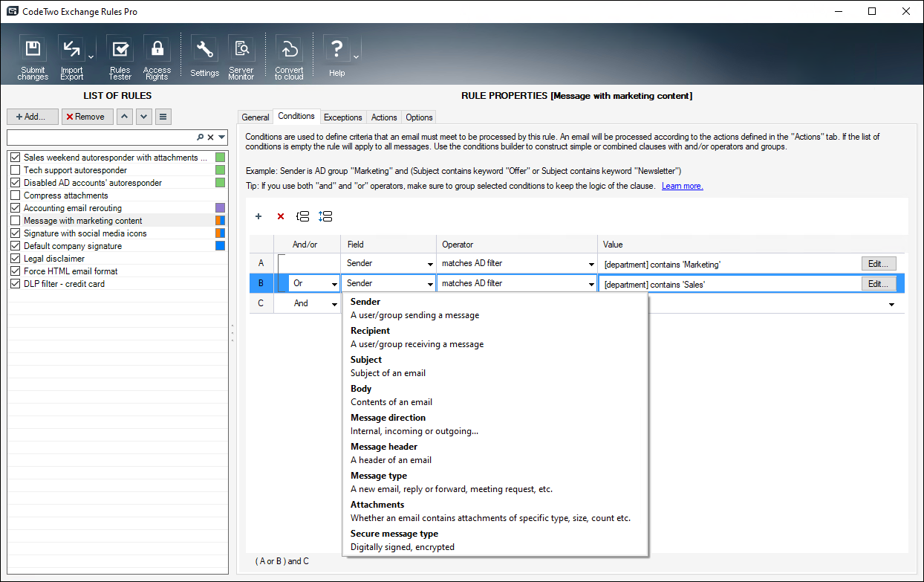Choose Body in the field dropdown list
The image size is (924, 582).
pyautogui.click(x=496, y=395)
